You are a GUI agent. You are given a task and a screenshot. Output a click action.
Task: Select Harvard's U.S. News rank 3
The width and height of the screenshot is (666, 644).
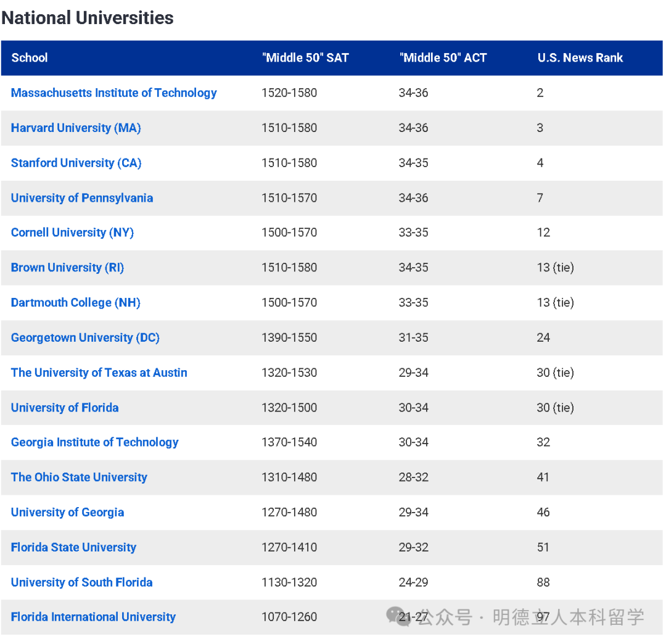pyautogui.click(x=540, y=128)
